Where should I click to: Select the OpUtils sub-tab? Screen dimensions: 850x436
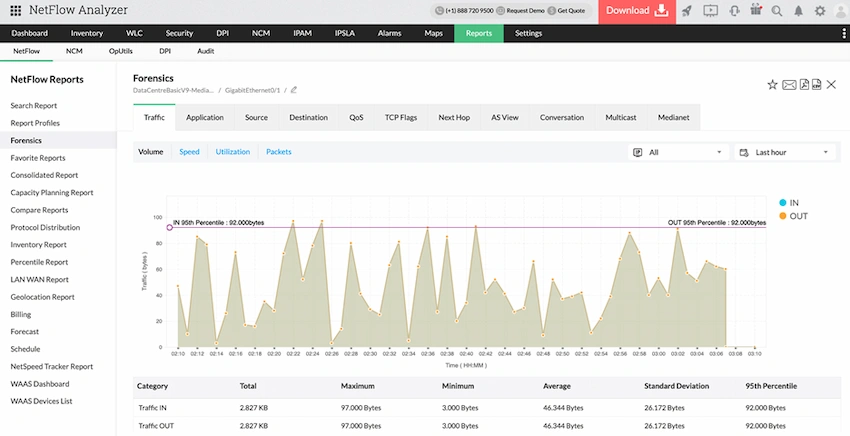(121, 51)
